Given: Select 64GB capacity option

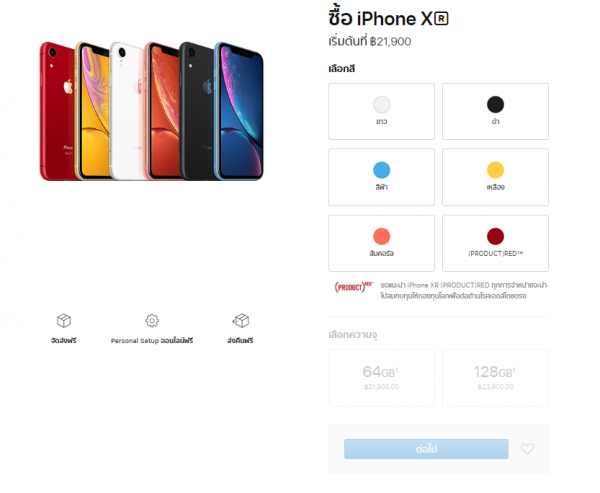Looking at the screenshot, I should [382, 377].
